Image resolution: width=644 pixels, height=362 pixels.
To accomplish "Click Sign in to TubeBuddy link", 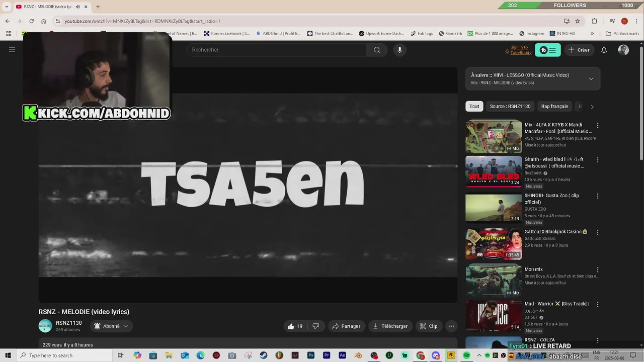I will pos(521,50).
